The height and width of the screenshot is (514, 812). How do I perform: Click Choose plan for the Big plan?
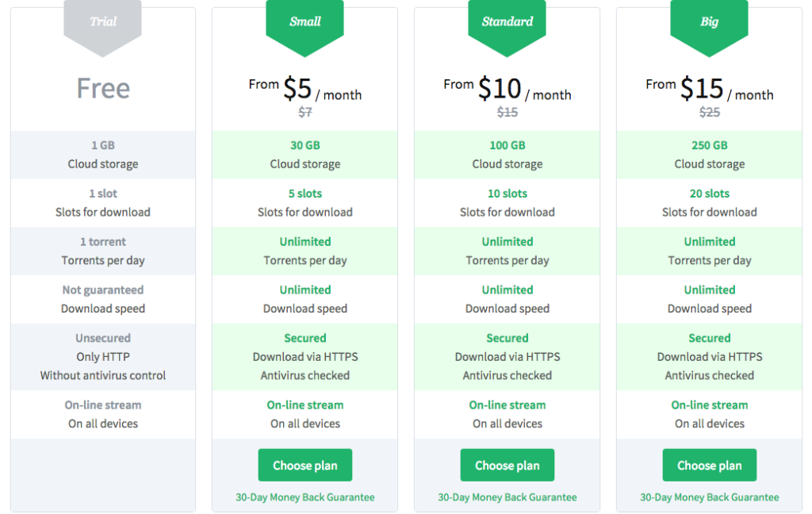(709, 466)
